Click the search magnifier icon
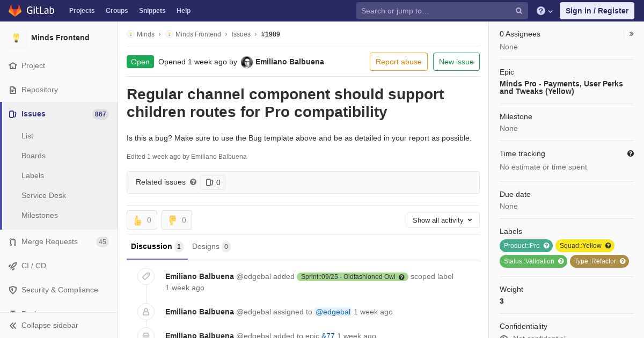The height and width of the screenshot is (338, 644). click(519, 11)
